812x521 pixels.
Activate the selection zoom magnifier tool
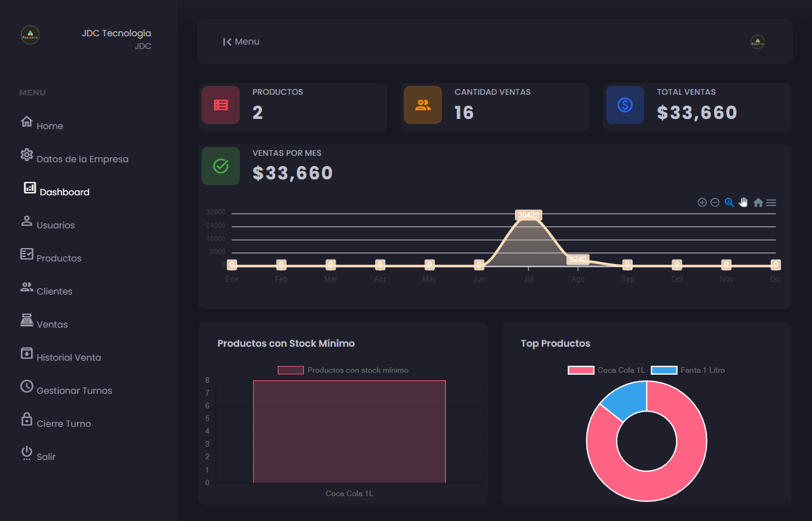729,202
